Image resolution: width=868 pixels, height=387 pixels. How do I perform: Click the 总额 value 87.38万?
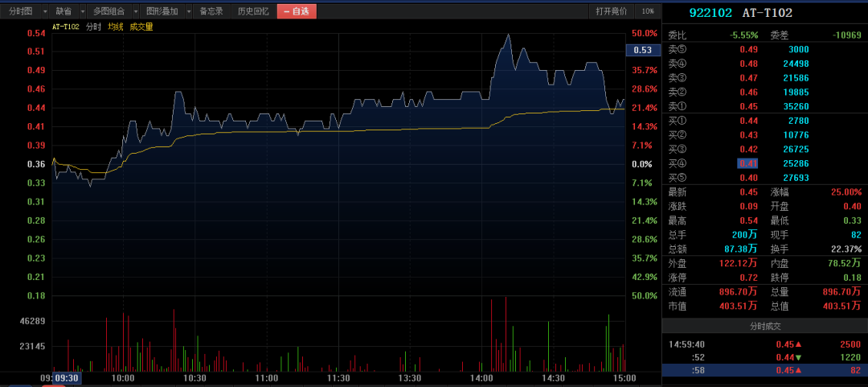coord(741,249)
